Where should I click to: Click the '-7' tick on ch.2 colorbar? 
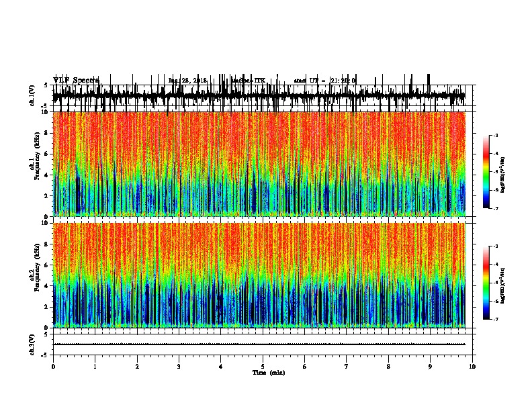pyautogui.click(x=496, y=320)
